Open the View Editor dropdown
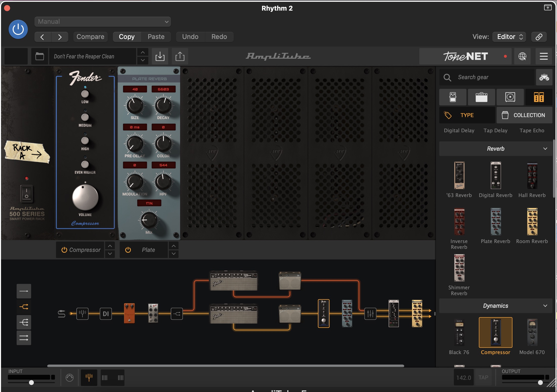 pos(509,37)
